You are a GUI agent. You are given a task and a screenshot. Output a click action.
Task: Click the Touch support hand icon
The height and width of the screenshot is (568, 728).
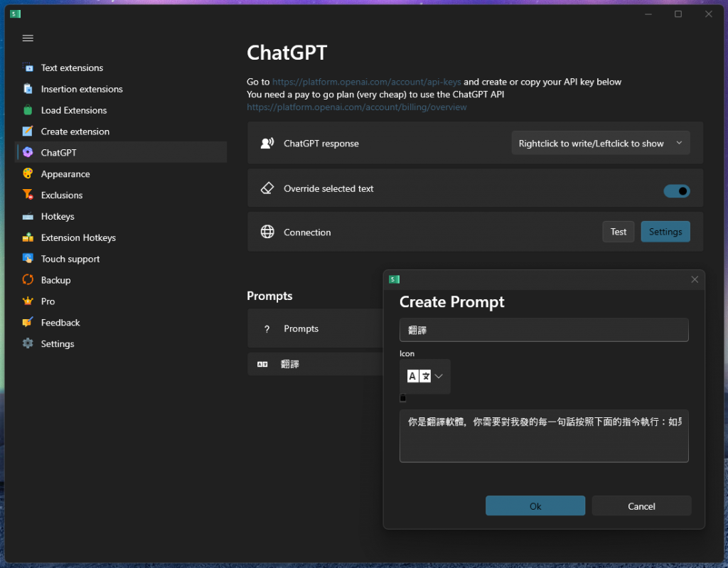(x=28, y=258)
